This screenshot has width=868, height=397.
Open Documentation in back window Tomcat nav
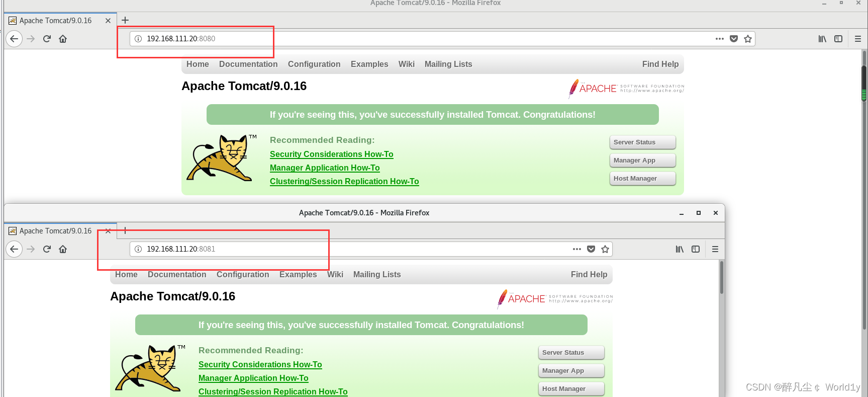click(x=248, y=64)
